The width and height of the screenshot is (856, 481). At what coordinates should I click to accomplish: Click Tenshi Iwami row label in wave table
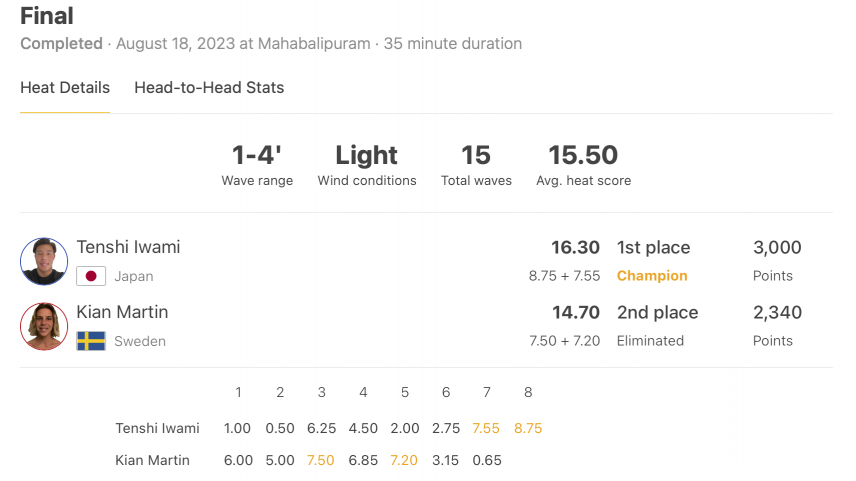pos(157,428)
